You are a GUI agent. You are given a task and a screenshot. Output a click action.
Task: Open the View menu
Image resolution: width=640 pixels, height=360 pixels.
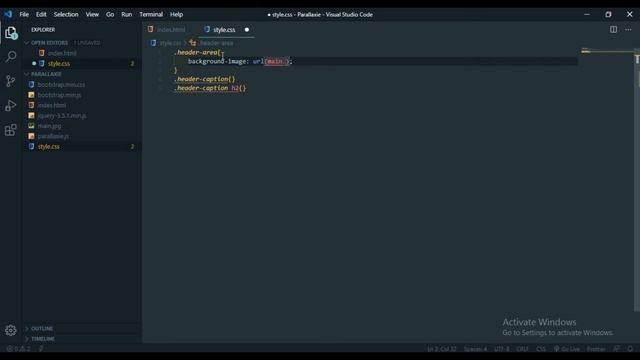tap(92, 14)
